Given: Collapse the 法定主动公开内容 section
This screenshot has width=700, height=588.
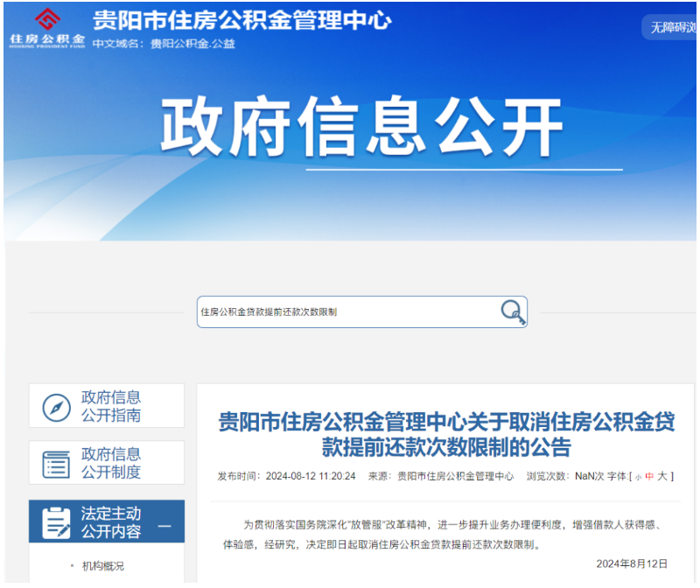Looking at the screenshot, I should pos(164,526).
